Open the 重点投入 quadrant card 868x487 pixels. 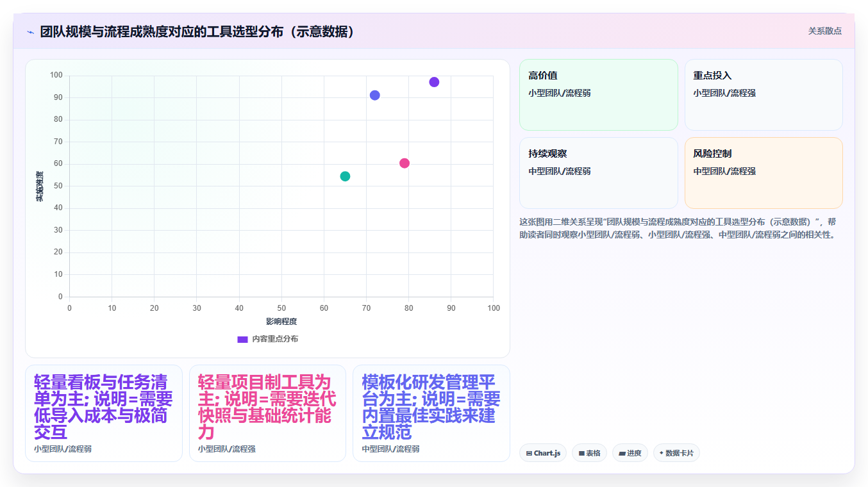[x=764, y=95]
